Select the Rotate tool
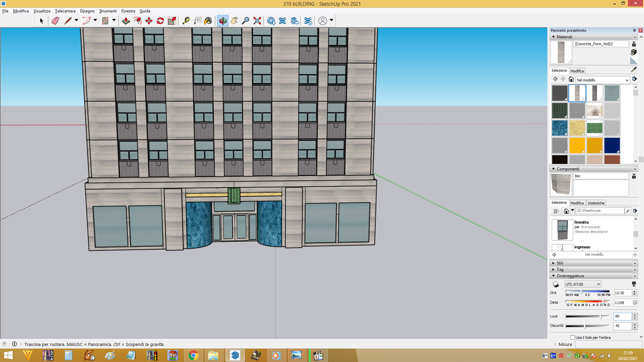This screenshot has height=362, width=644. (x=160, y=21)
